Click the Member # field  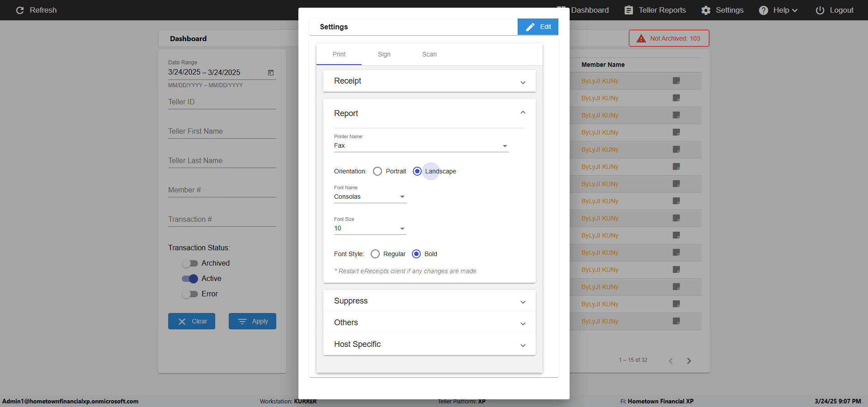(222, 190)
